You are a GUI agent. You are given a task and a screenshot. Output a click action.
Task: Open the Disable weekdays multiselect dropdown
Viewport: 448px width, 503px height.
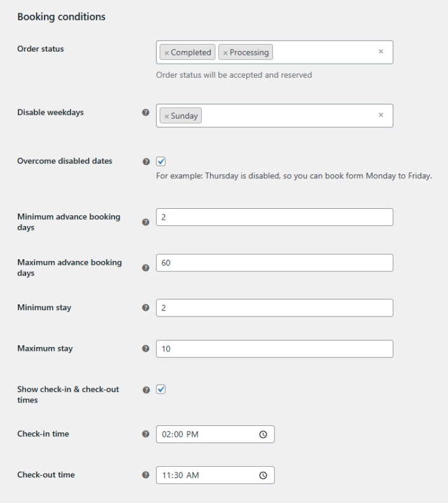[x=286, y=116]
